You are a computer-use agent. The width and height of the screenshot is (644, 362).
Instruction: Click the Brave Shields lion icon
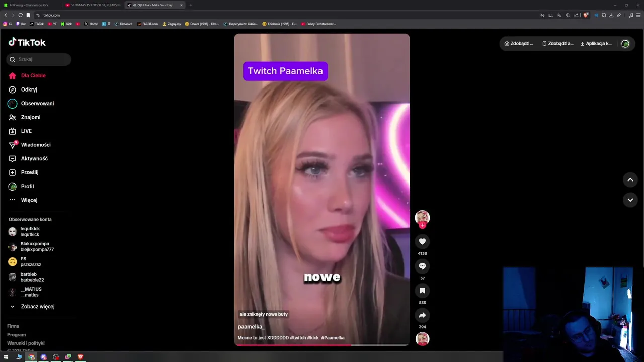point(586,15)
